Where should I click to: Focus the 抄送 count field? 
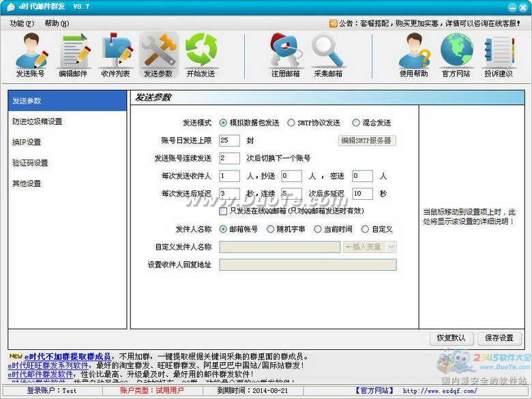(x=291, y=176)
